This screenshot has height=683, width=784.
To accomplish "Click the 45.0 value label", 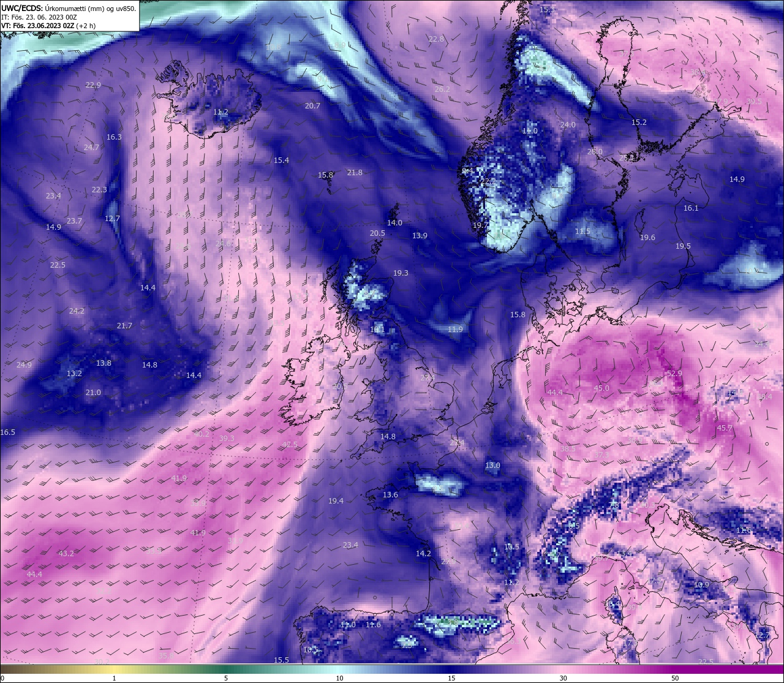I will [x=601, y=388].
